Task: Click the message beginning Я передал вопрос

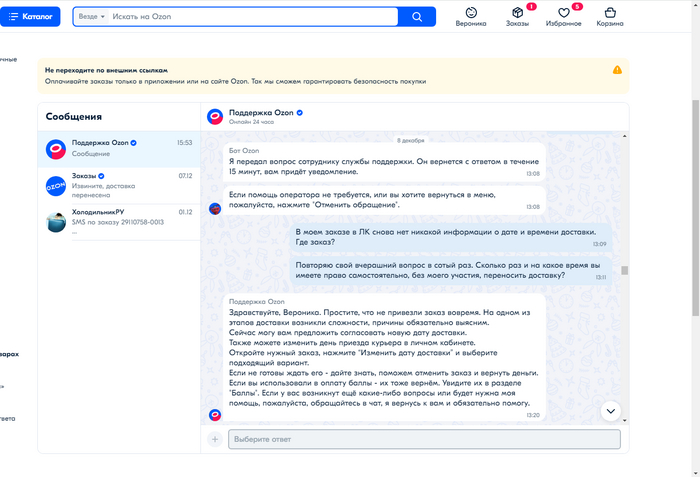Action: 384,162
